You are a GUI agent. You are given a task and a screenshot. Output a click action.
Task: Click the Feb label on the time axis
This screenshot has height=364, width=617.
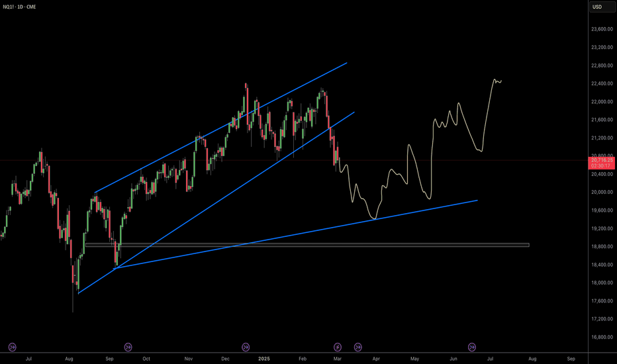tap(302, 359)
